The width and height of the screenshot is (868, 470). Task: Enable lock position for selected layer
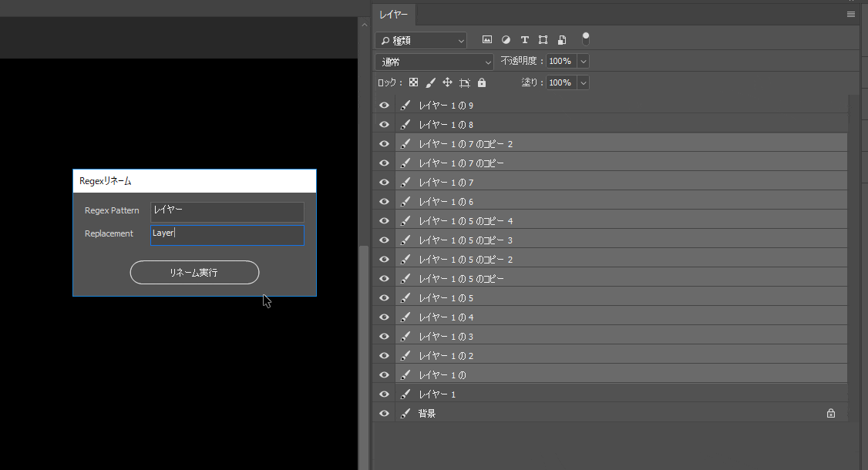click(447, 82)
